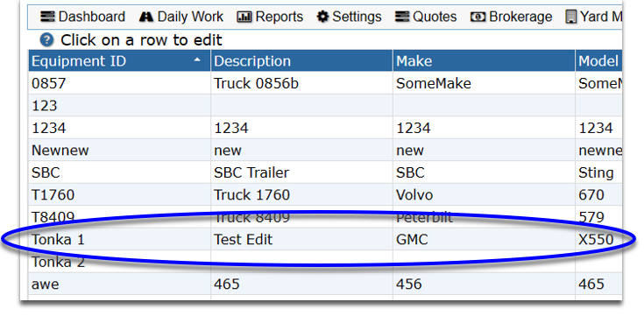
Task: Select equipment row Newnew
Action: 325,151
